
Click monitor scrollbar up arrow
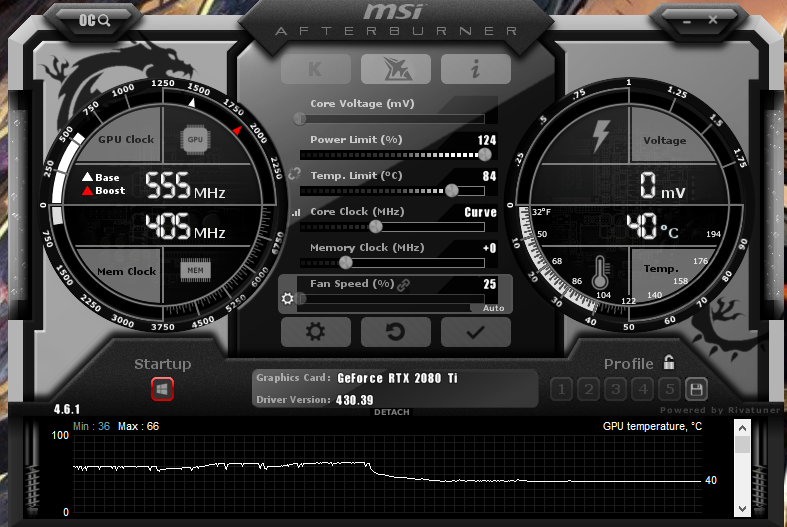pos(742,428)
